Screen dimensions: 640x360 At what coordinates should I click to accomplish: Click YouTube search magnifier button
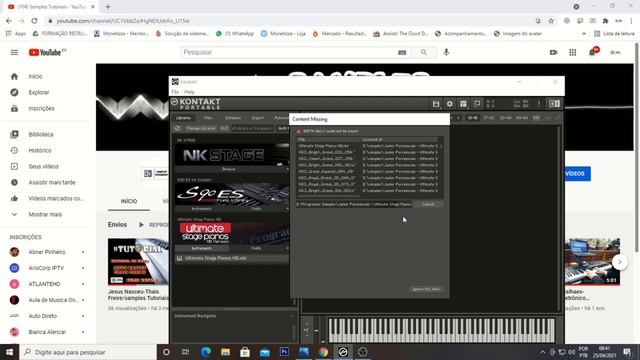tap(424, 52)
